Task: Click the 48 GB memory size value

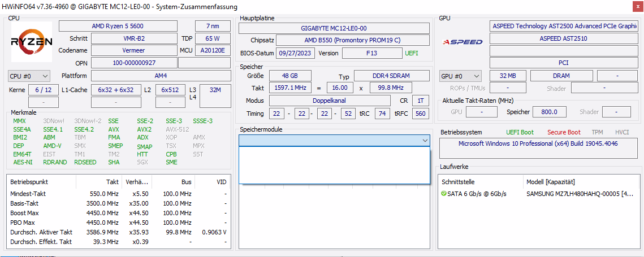Action: coord(290,76)
